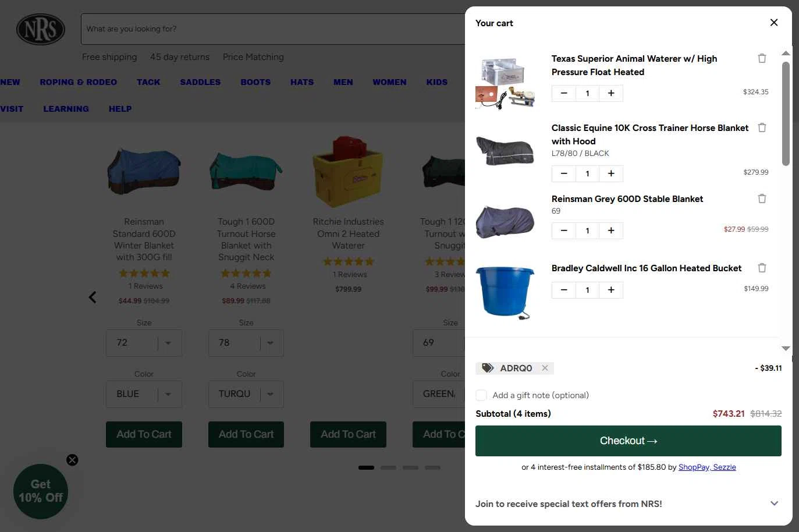The image size is (799, 532).
Task: Trash the Reinsman Grey 600D Stable Blanket
Action: tap(762, 198)
